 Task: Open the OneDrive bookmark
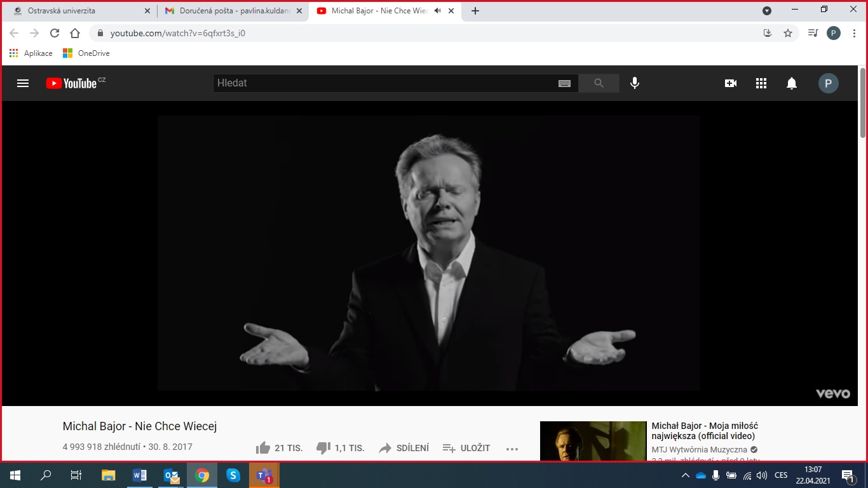(x=86, y=53)
